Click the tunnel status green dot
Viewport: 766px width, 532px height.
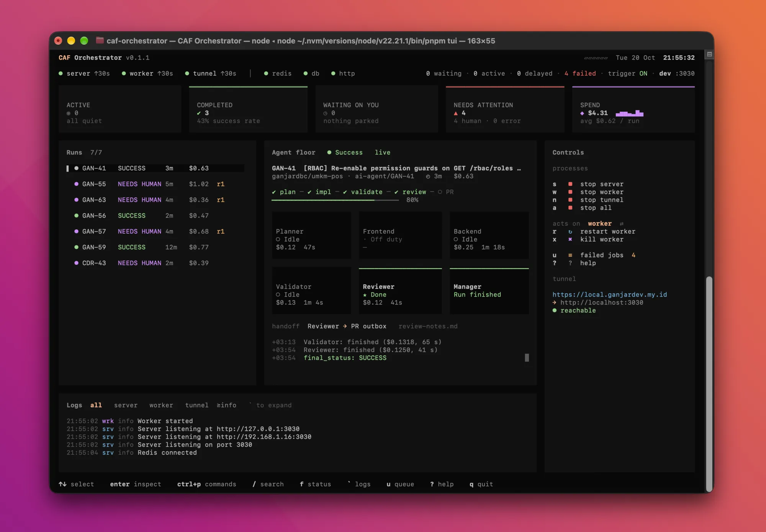(187, 73)
